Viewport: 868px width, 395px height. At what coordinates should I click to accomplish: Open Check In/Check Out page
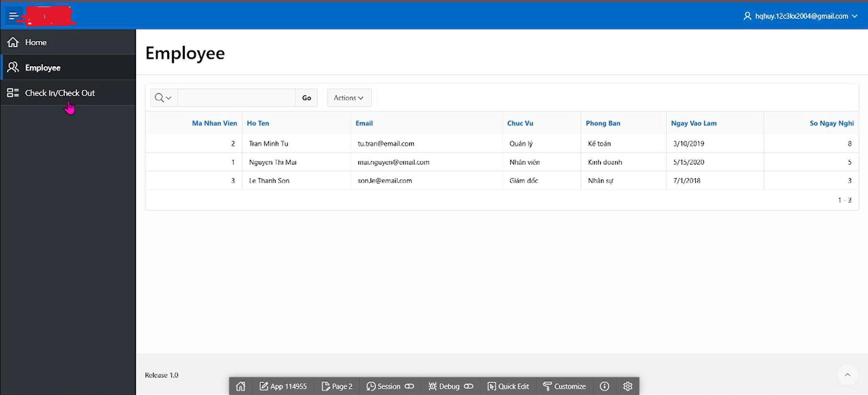click(x=68, y=93)
